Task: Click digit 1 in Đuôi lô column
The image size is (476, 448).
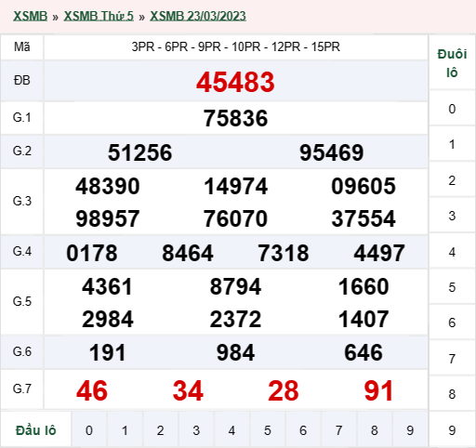Action: pos(452,144)
